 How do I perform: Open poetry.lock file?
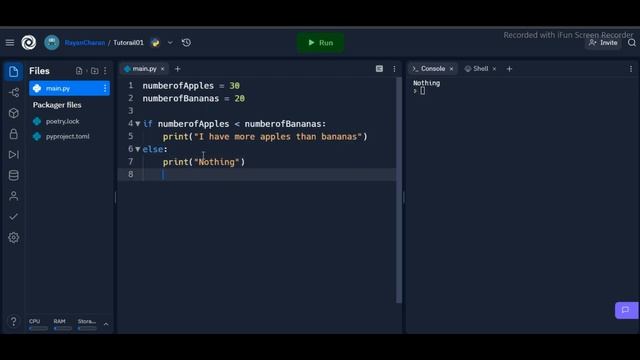(62, 121)
